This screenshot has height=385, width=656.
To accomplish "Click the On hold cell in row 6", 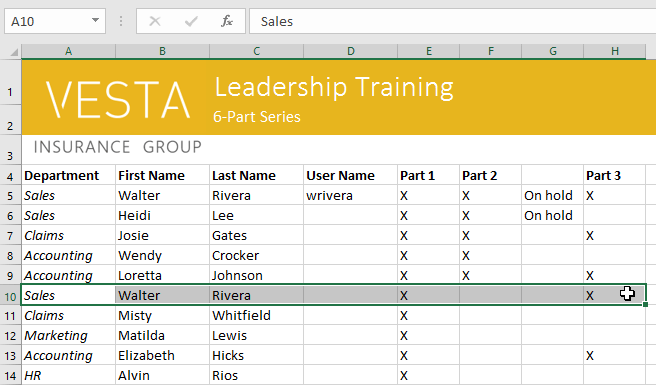I will pos(553,216).
